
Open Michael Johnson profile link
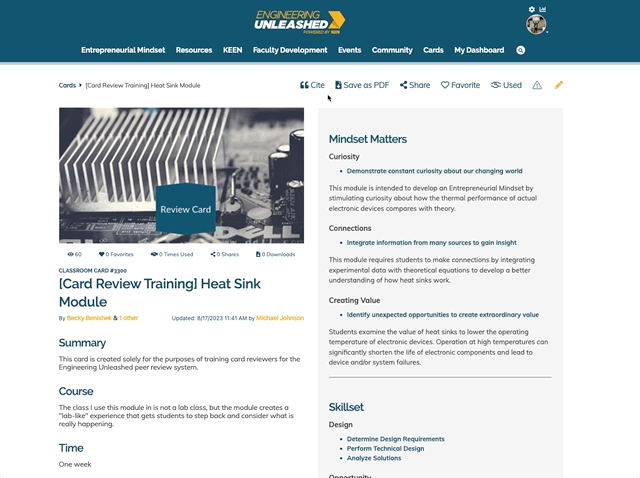tap(280, 318)
